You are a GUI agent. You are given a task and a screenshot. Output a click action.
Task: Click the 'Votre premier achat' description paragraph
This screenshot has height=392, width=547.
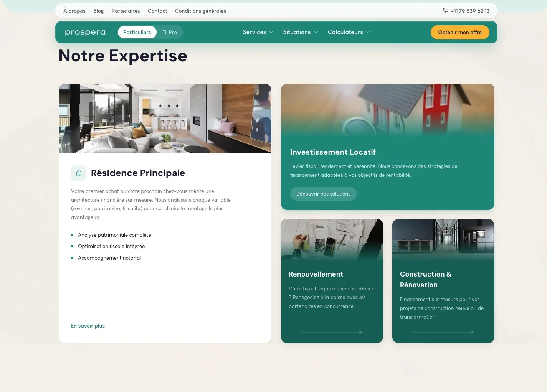[x=151, y=204]
